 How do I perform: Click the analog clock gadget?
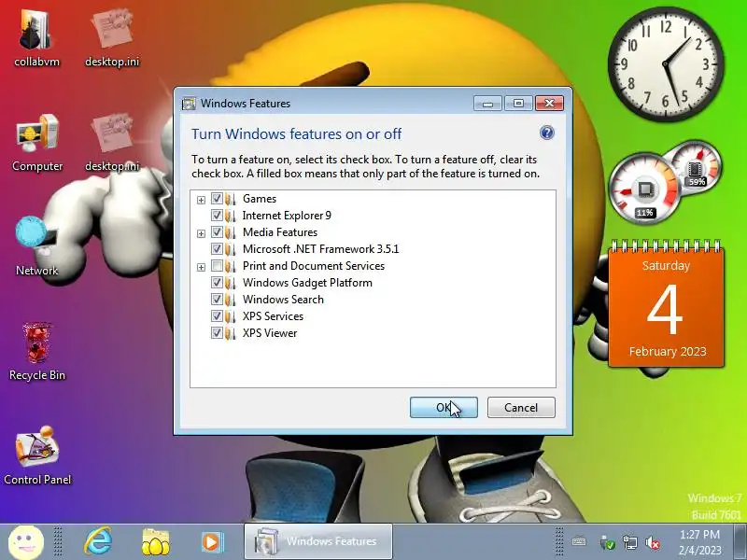667,64
